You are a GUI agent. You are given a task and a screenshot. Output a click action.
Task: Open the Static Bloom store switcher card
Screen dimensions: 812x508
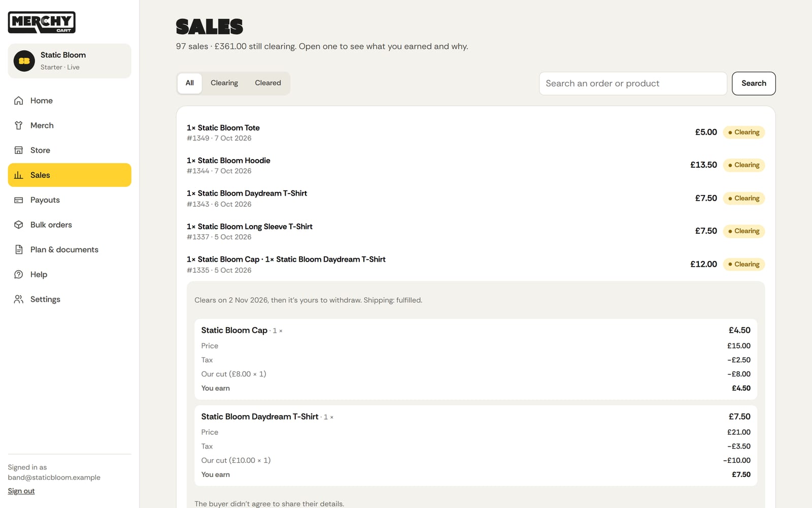[x=70, y=61]
